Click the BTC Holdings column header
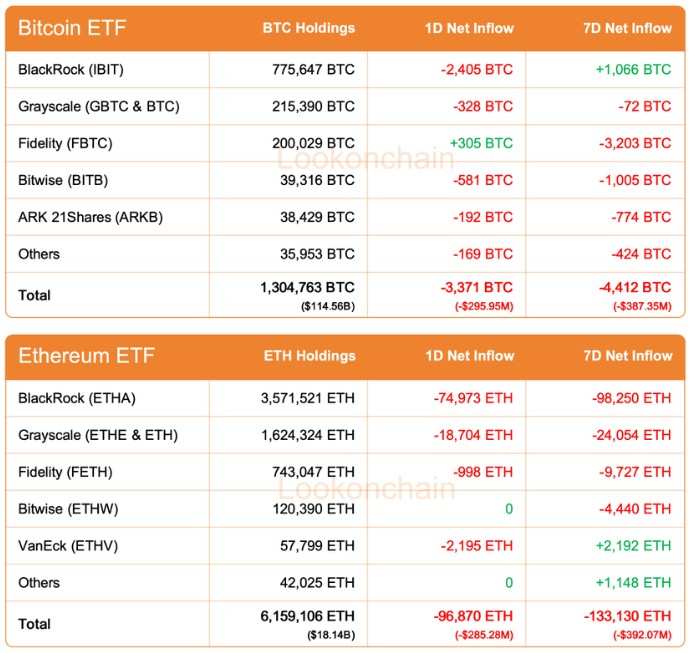The image size is (692, 653). coord(308,28)
